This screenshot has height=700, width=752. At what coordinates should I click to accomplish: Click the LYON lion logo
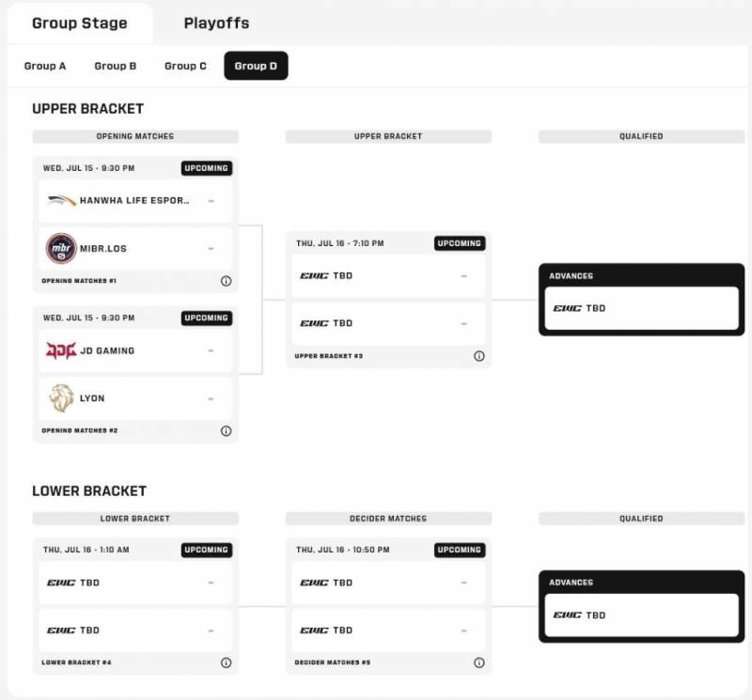point(61,398)
